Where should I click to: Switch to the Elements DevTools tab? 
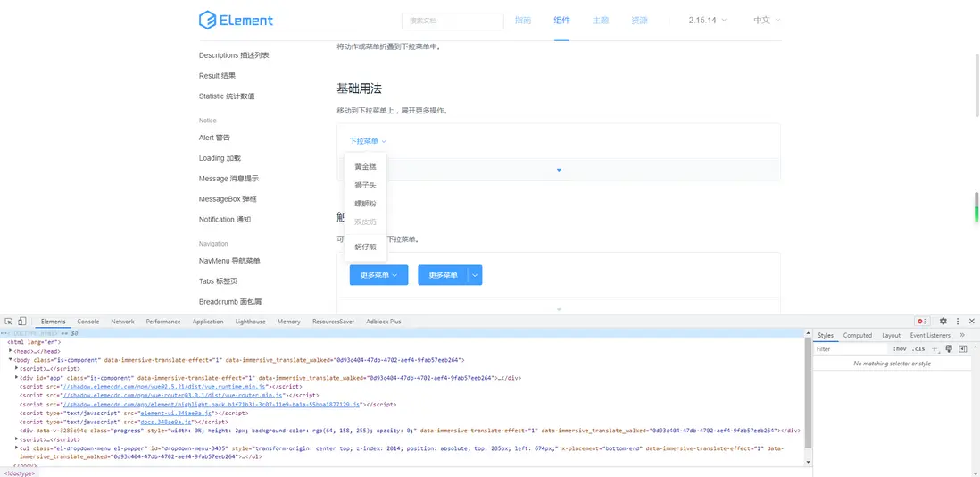coord(54,322)
